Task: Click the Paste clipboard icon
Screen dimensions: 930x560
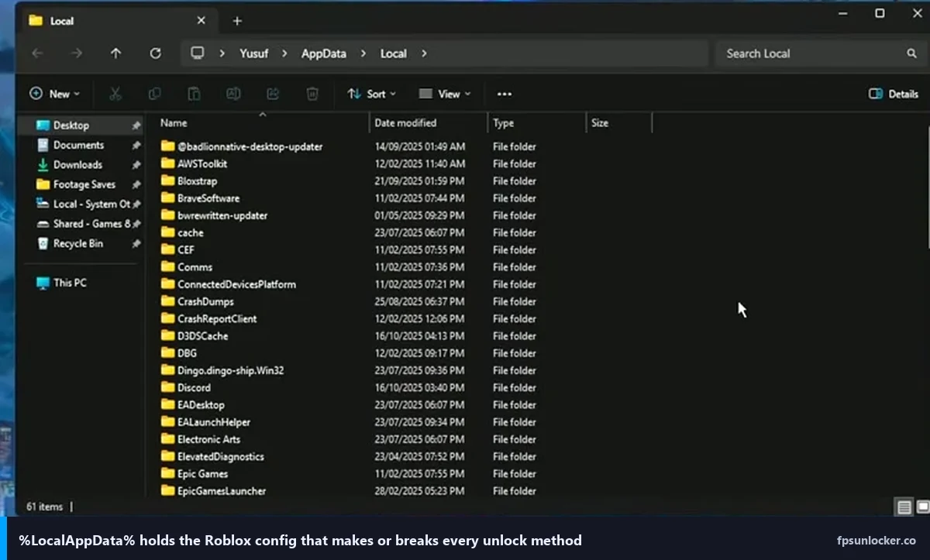Action: point(194,94)
